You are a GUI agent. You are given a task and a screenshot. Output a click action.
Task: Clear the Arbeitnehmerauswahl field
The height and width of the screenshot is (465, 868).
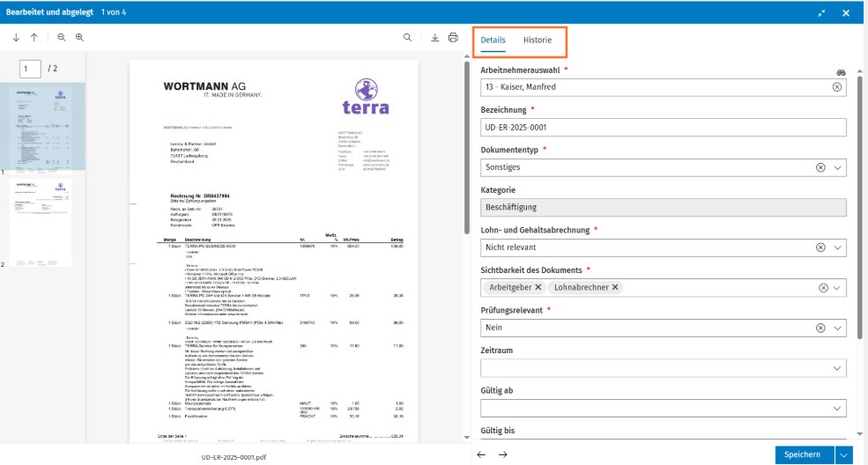coord(837,87)
